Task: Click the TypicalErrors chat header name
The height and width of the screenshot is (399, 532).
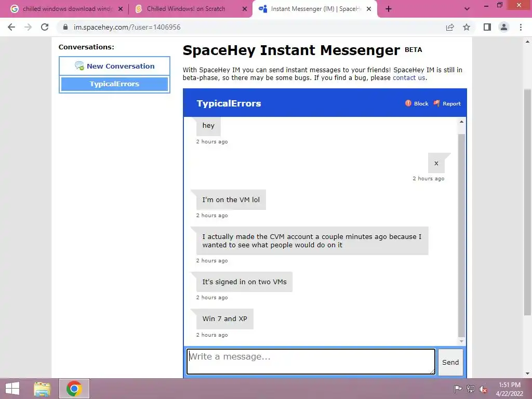Action: click(x=229, y=103)
